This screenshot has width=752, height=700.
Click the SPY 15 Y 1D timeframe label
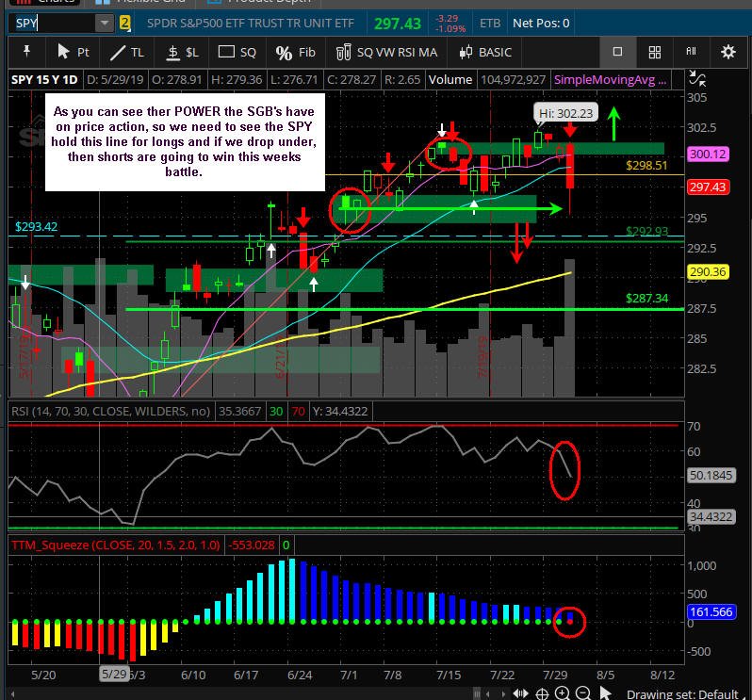[x=44, y=79]
